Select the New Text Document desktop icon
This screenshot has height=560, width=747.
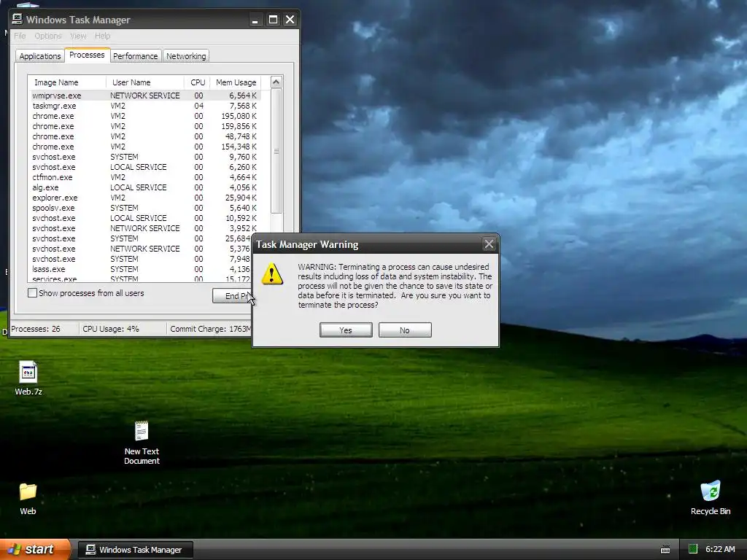click(x=142, y=443)
